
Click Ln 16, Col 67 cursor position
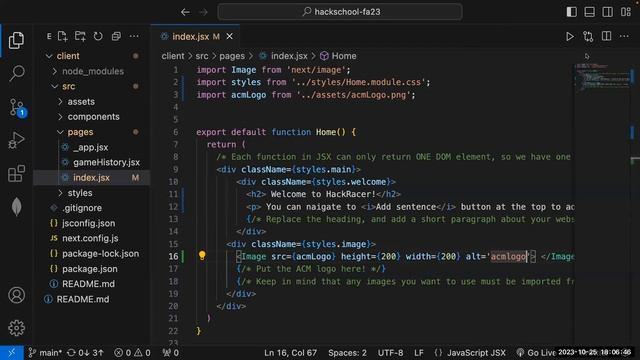290,353
